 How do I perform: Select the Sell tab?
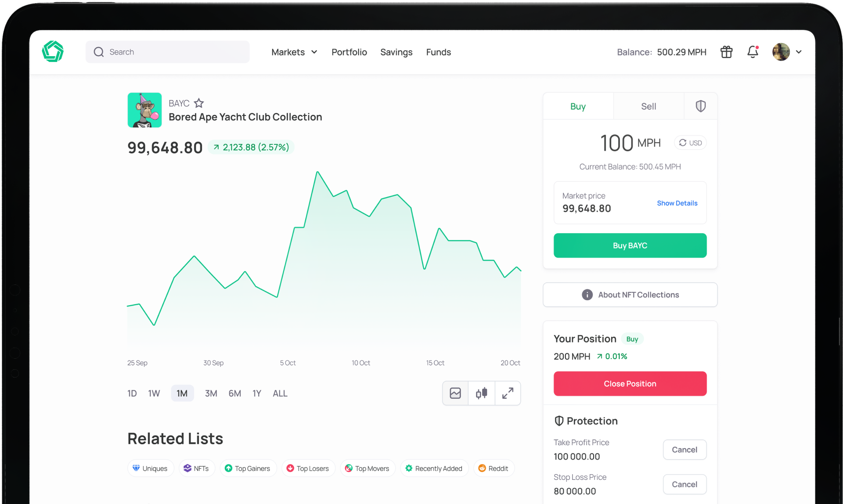click(x=648, y=106)
